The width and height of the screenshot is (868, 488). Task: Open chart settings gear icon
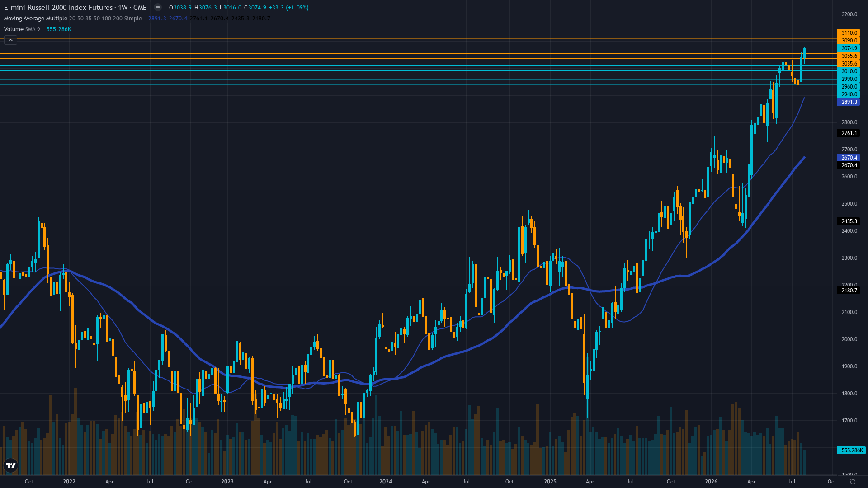pos(853,482)
